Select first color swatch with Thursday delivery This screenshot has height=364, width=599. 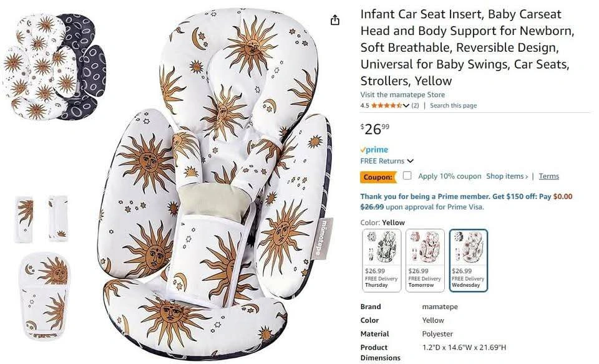click(x=381, y=261)
